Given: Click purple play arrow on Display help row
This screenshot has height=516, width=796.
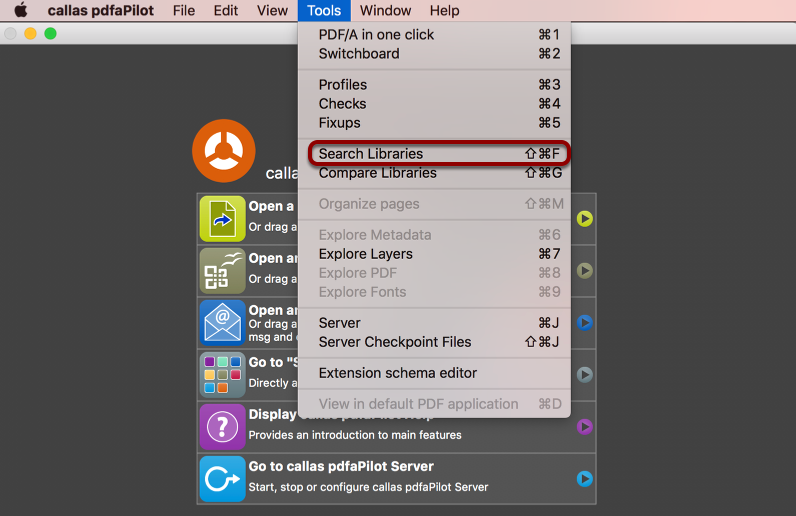Looking at the screenshot, I should (585, 427).
